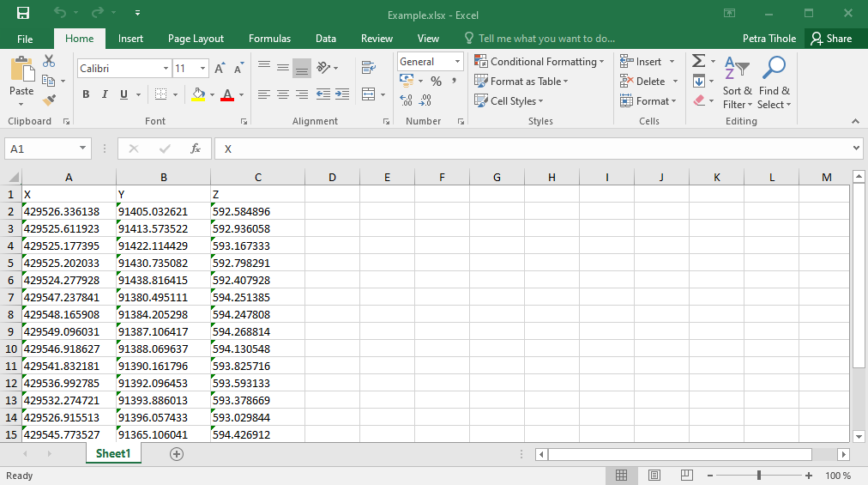The image size is (868, 485).
Task: Expand the General number format dropdown
Action: tap(457, 62)
